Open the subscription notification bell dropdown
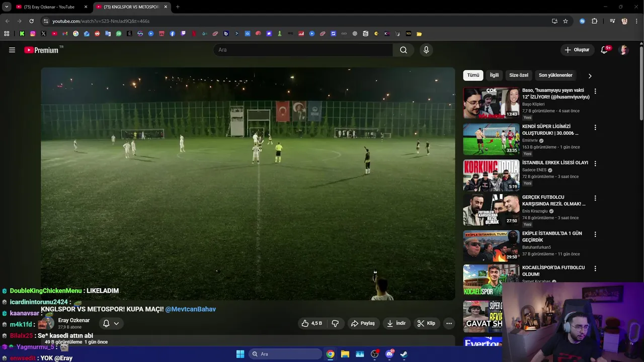The height and width of the screenshot is (362, 644). [x=111, y=323]
